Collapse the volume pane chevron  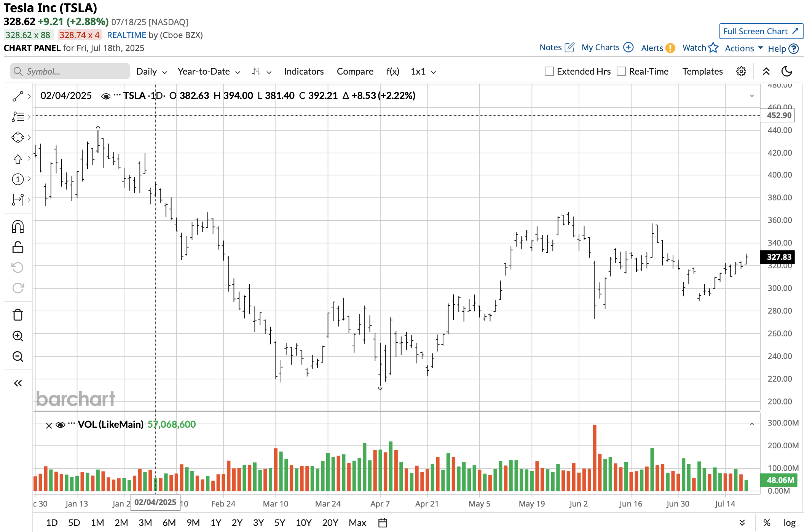(752, 424)
